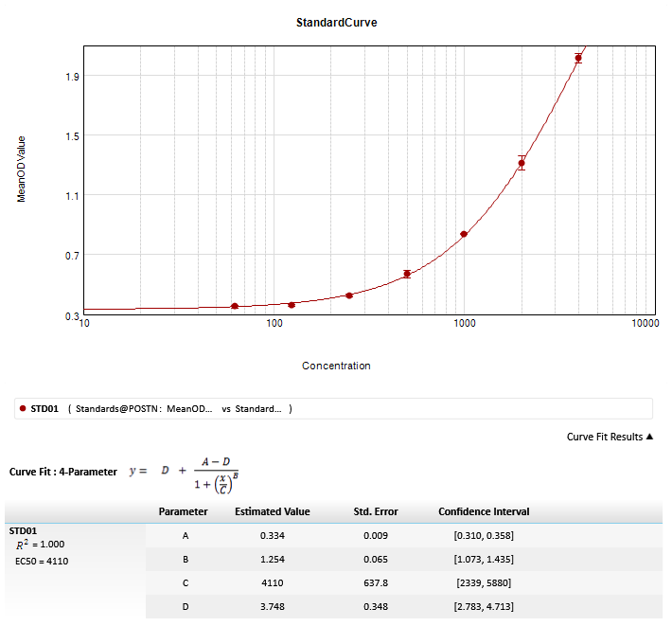Click the EC50 = 4110 text
The width and height of the screenshot is (672, 626).
pos(42,561)
